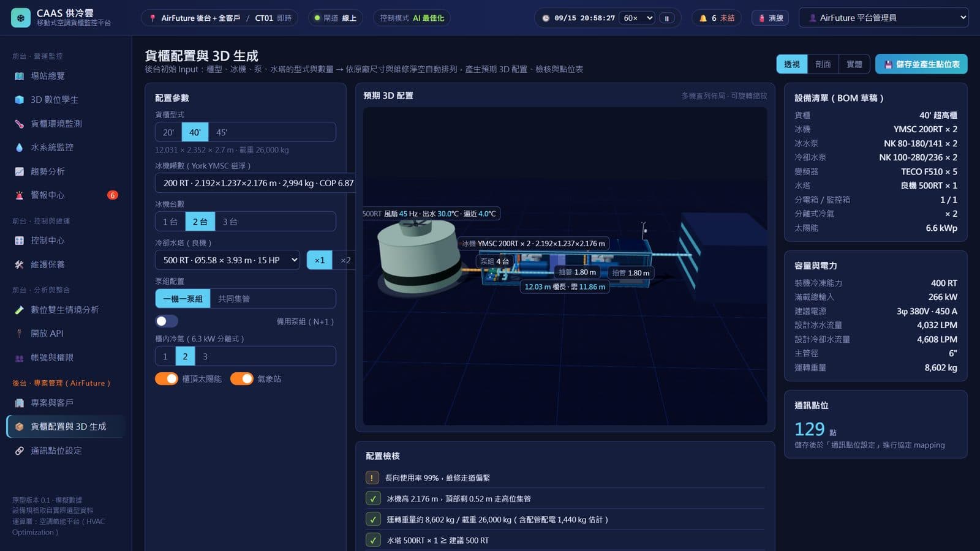Image resolution: width=980 pixels, height=551 pixels.
Task: Select 20' container type
Action: [x=168, y=132]
